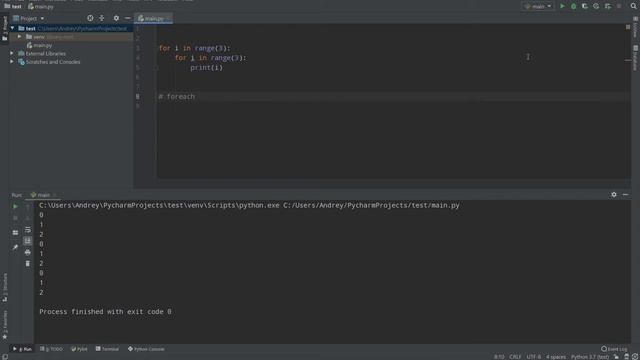640x360 pixels.
Task: Run main with coverage icon
Action: coord(584,6)
